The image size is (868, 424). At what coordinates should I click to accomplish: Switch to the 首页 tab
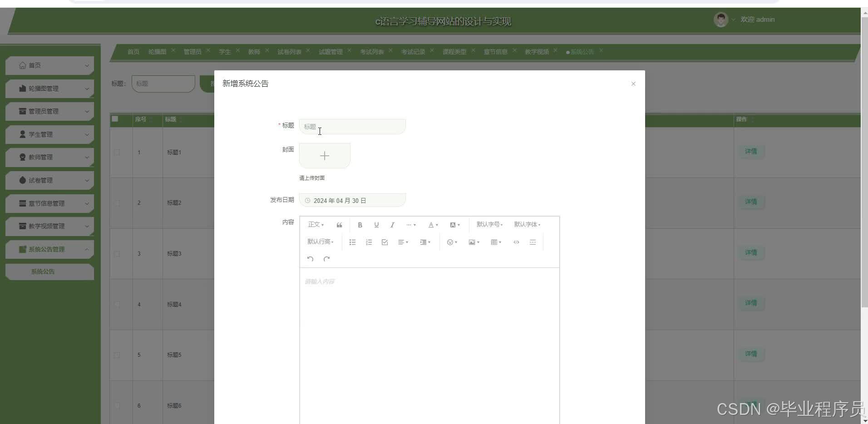tap(133, 52)
